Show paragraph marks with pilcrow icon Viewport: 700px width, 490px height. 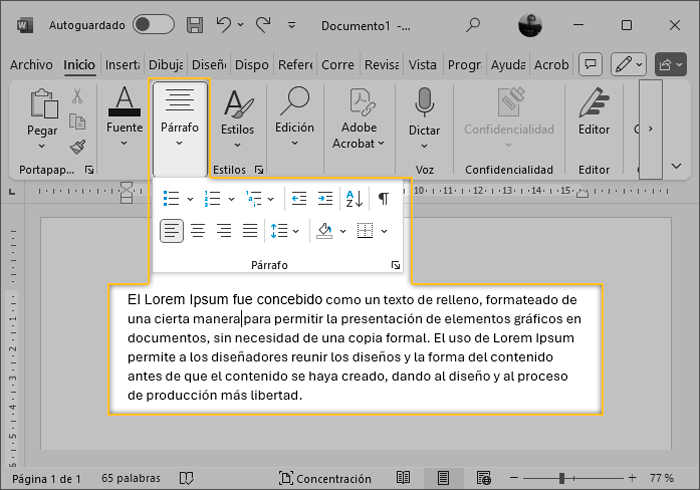coord(383,199)
